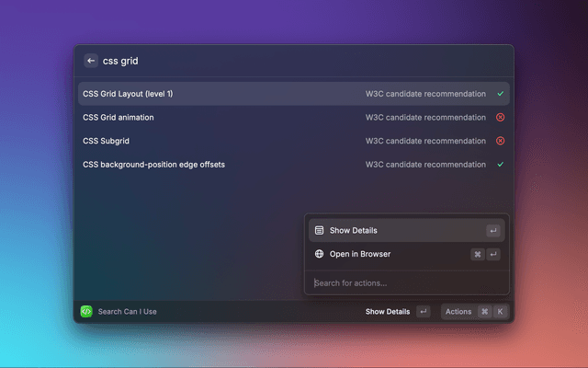Click the back arrow button
Image resolution: width=588 pixels, height=368 pixels.
pyautogui.click(x=91, y=61)
